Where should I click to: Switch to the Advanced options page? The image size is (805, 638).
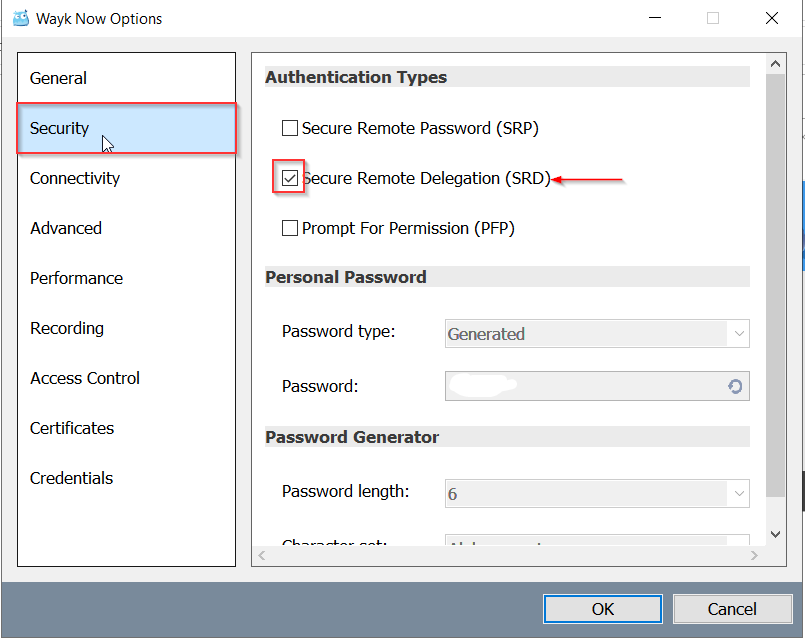click(126, 228)
